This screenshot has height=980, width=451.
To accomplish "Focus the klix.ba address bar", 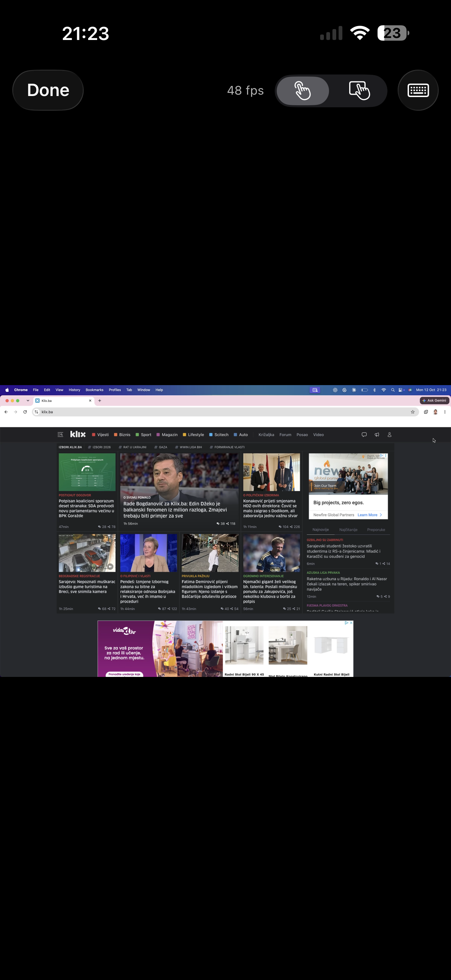I will click(225, 412).
